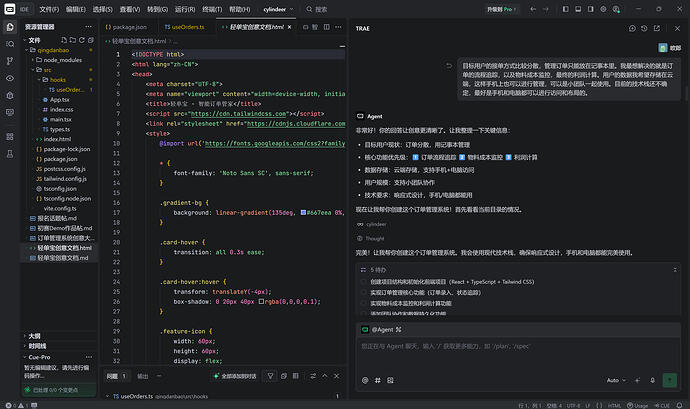Filter problems with funnel icon
Viewport: 690px width, 409px height.
click(270, 376)
